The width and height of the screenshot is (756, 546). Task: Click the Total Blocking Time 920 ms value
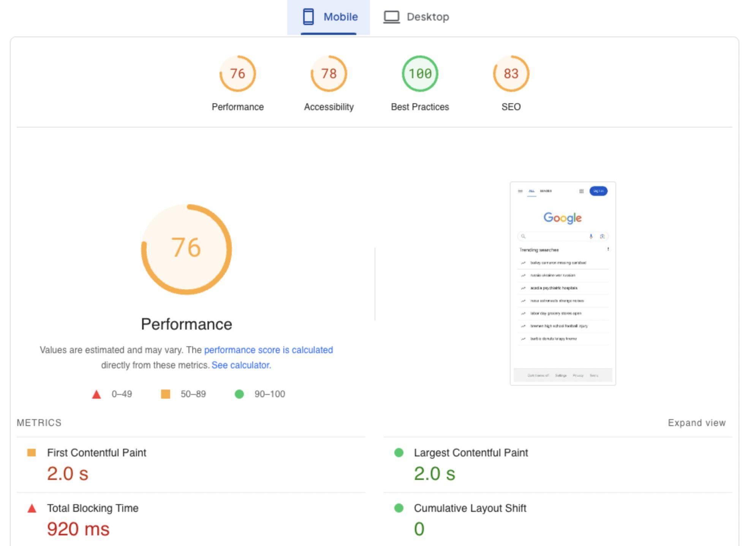(78, 529)
